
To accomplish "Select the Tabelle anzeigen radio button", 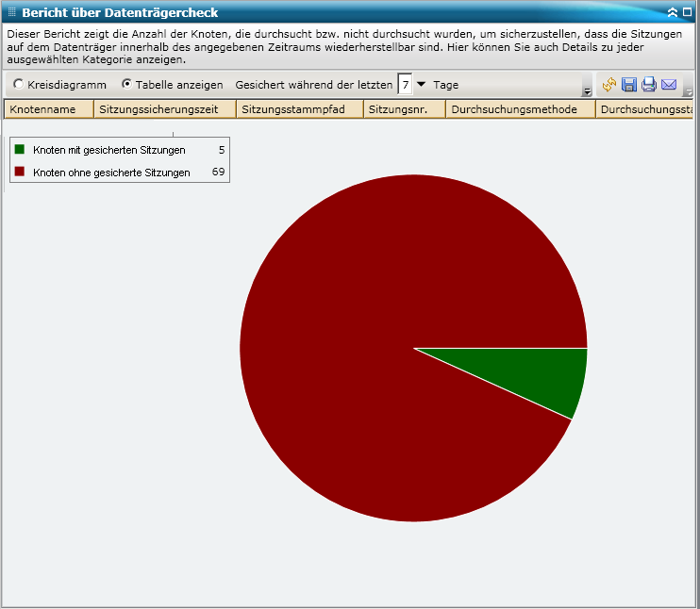I will pyautogui.click(x=126, y=84).
